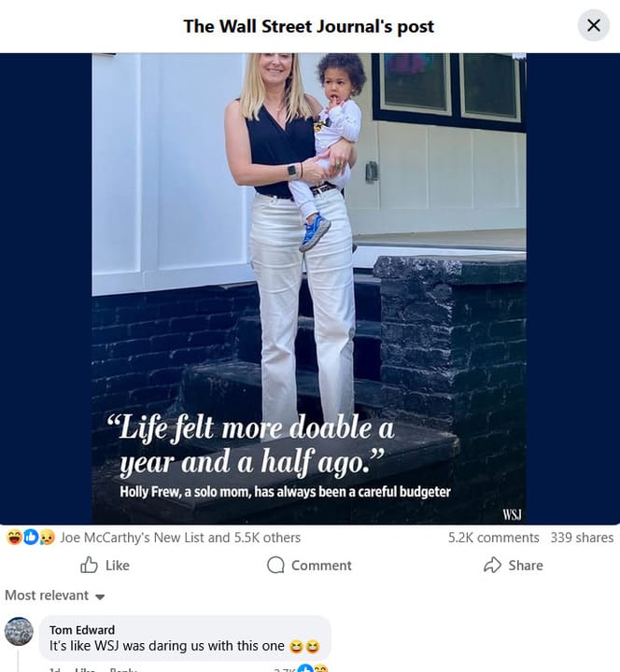The width and height of the screenshot is (620, 672).
Task: Click the quote caption on the photo
Action: (251, 446)
